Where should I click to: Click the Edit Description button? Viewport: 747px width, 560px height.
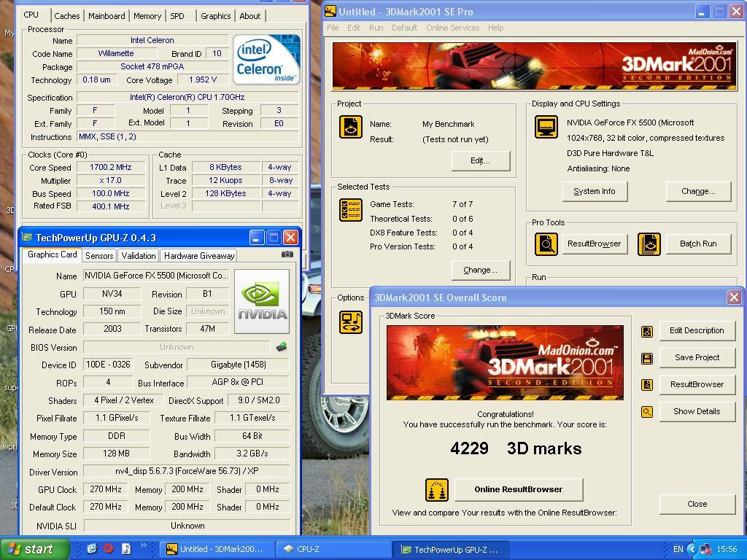(697, 330)
